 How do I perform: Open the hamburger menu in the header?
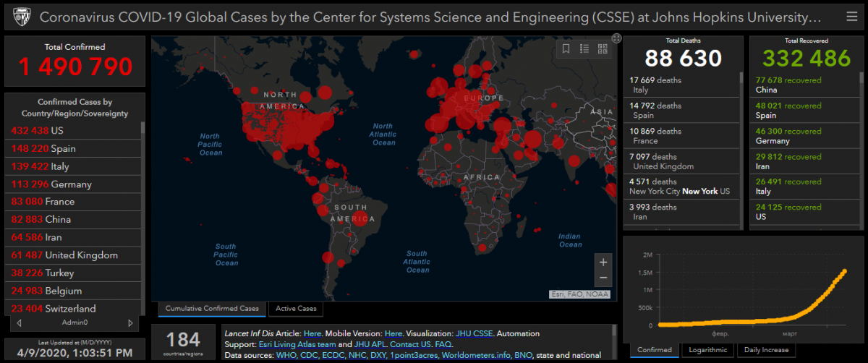tap(851, 16)
